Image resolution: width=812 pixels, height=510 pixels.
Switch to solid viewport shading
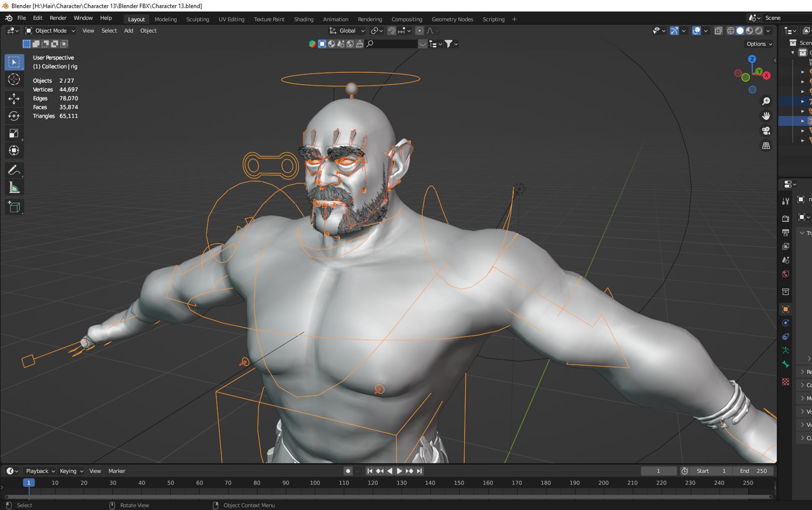coord(740,31)
